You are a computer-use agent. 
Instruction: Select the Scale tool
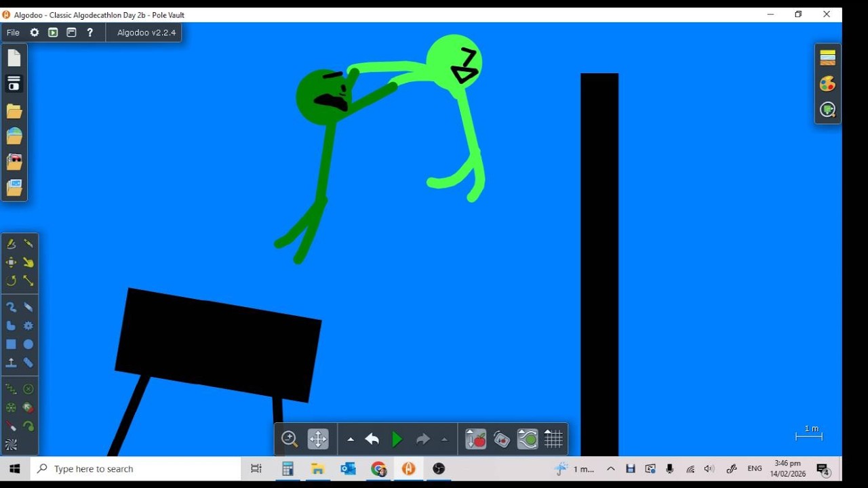(x=28, y=281)
